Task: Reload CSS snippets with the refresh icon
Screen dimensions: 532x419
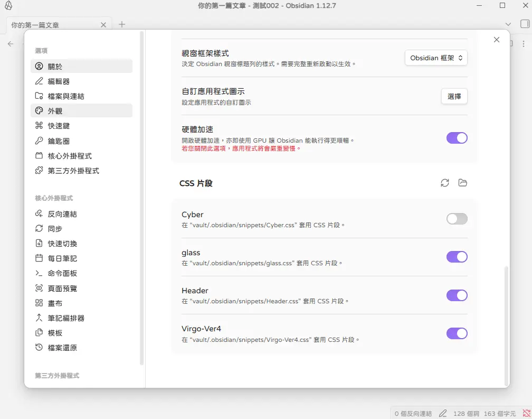Action: click(445, 183)
